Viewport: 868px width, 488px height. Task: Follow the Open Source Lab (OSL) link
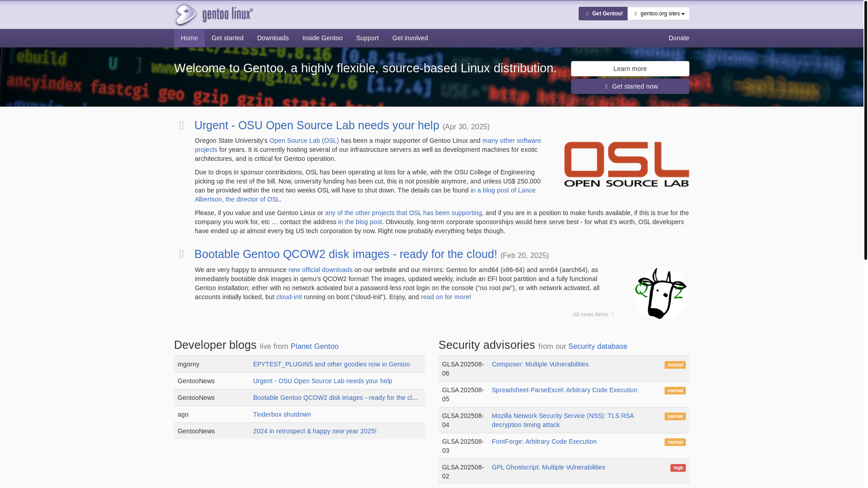[x=304, y=141]
